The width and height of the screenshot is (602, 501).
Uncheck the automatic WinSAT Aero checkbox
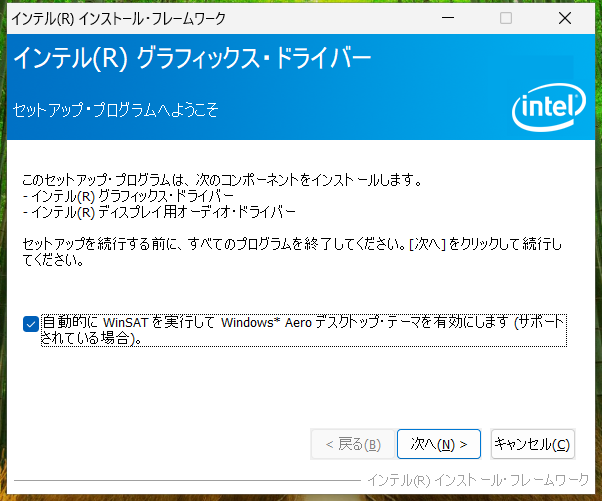(x=31, y=324)
